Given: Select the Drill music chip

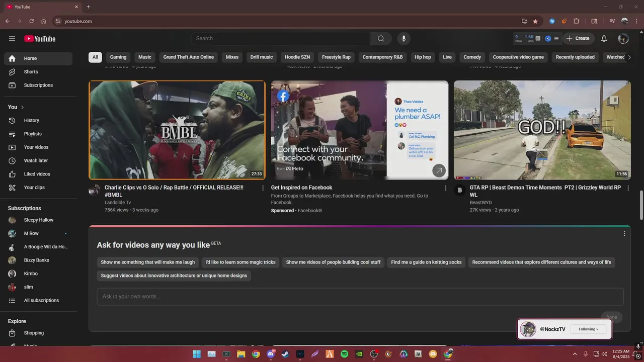Looking at the screenshot, I should coord(262,57).
